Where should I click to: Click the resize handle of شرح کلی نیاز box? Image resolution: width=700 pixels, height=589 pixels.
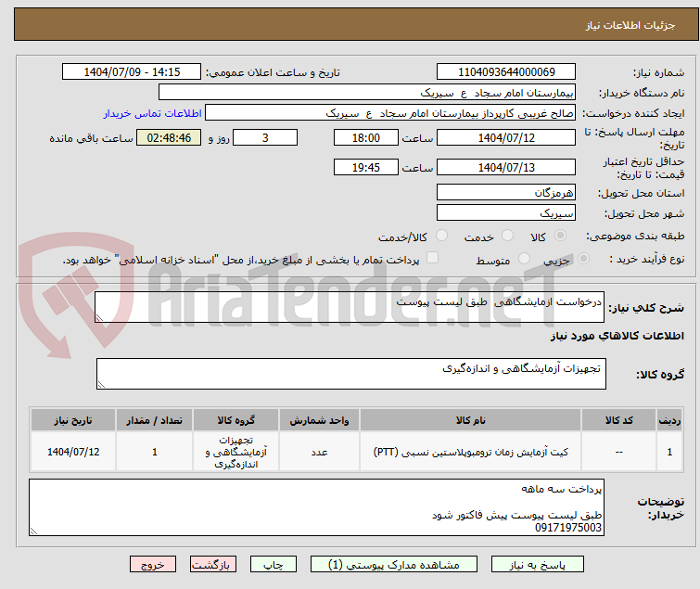point(99,317)
